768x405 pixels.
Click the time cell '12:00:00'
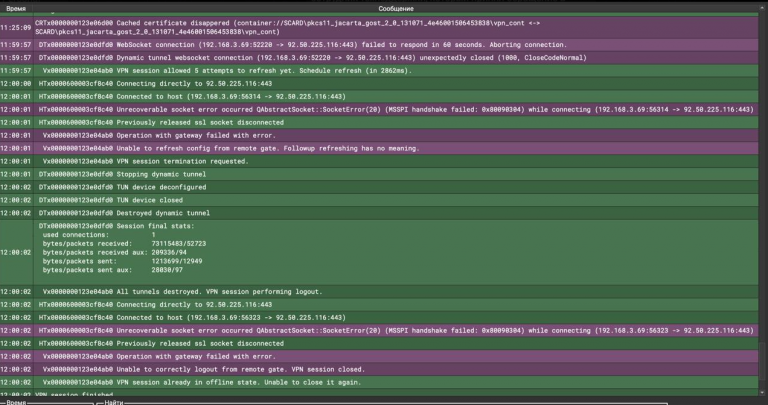point(16,84)
